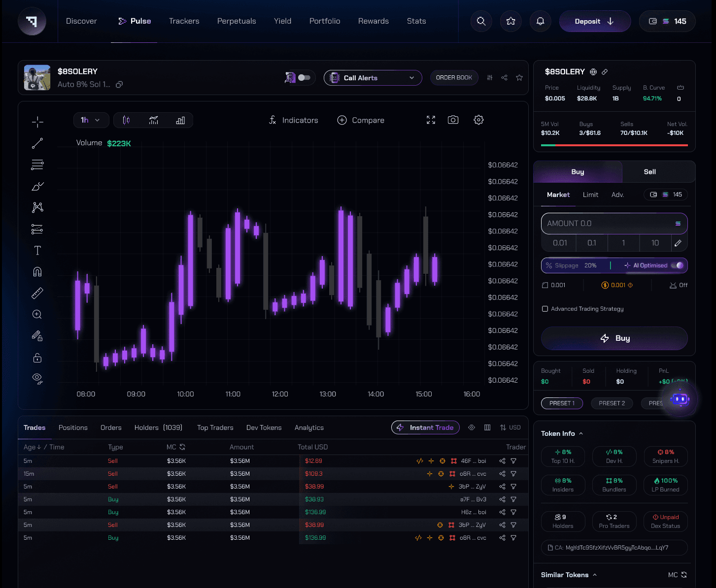This screenshot has height=588, width=716.
Task: Open the Call Alerts dropdown
Action: pyautogui.click(x=373, y=77)
